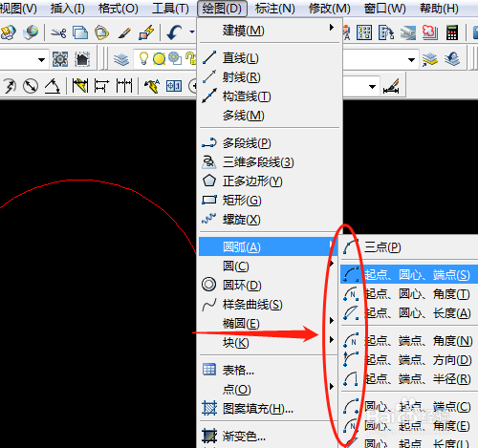478x448 pixels.
Task: Click the globe 3D DWF icon
Action: 31,32
